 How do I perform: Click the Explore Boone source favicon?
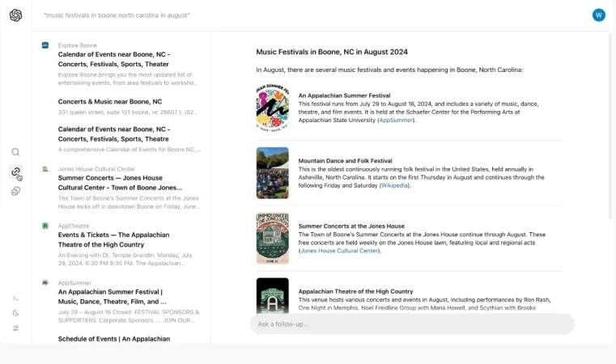point(45,45)
